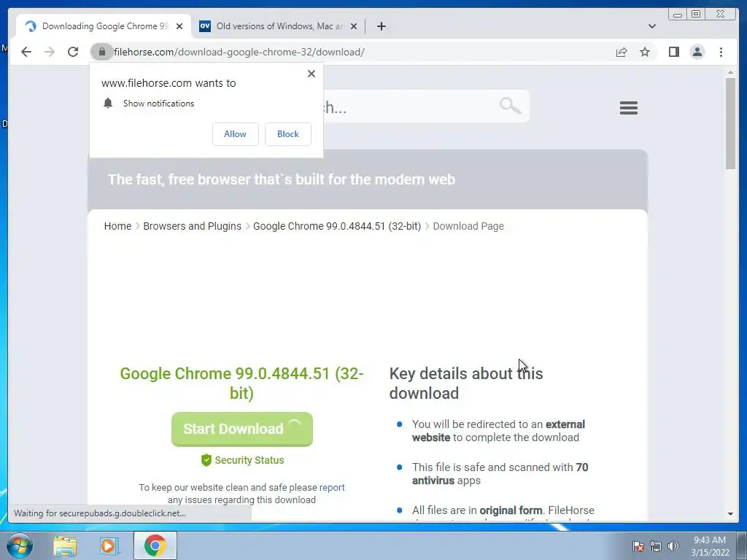
Task: Open volume speaker icon in tray
Action: 673,546
